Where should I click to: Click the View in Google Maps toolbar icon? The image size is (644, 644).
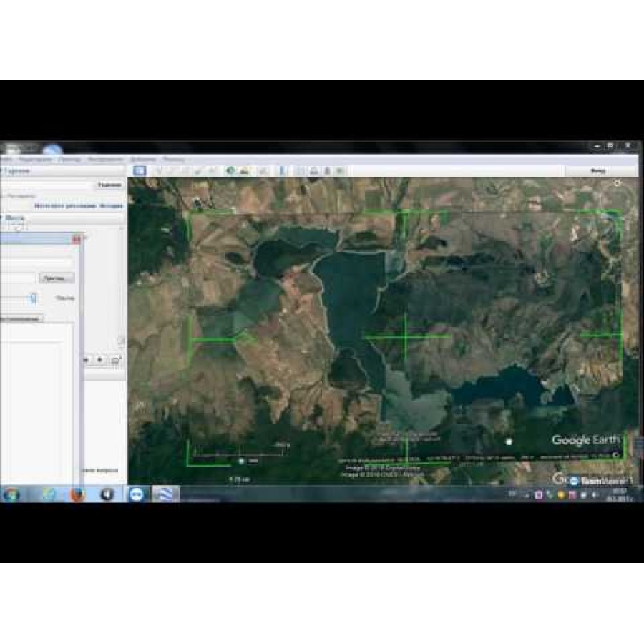pyautogui.click(x=341, y=170)
